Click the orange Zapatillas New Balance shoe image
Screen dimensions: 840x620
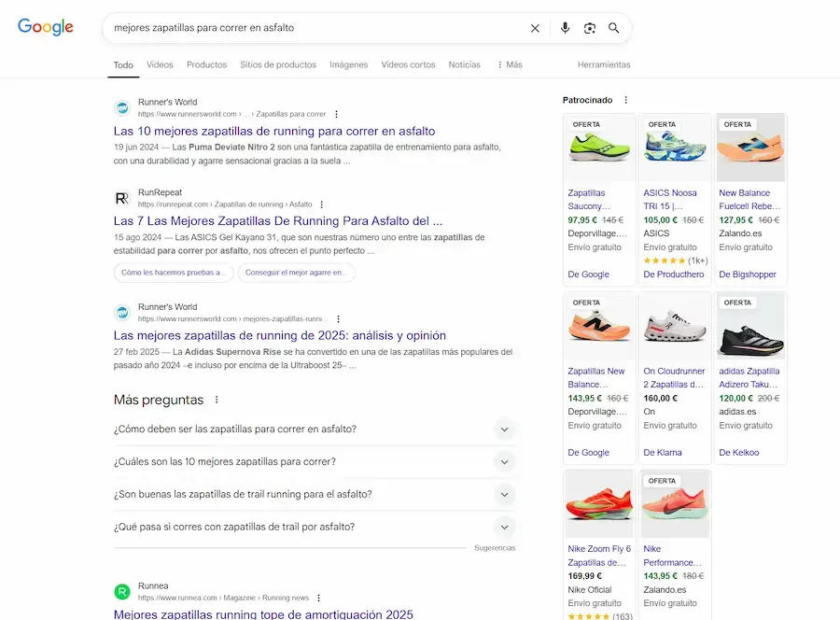pos(599,327)
